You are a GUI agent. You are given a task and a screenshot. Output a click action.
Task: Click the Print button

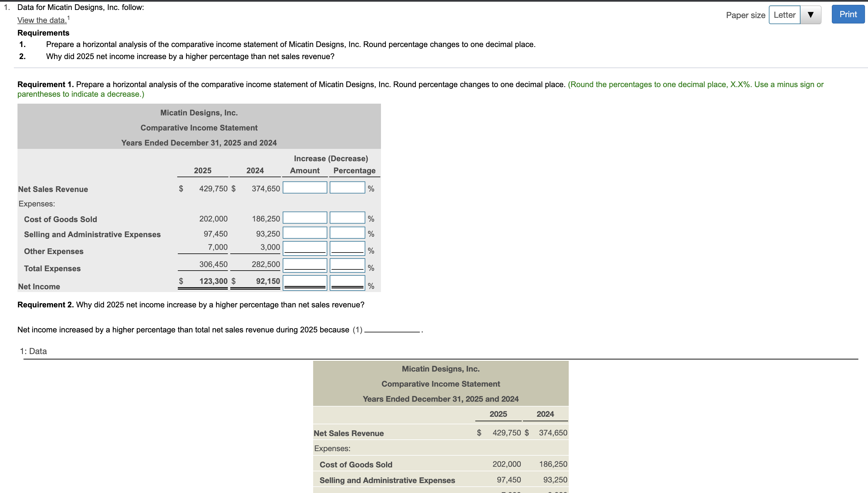848,14
